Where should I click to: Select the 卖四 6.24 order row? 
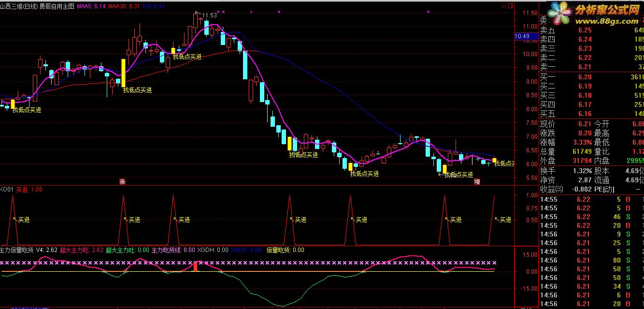(591, 39)
